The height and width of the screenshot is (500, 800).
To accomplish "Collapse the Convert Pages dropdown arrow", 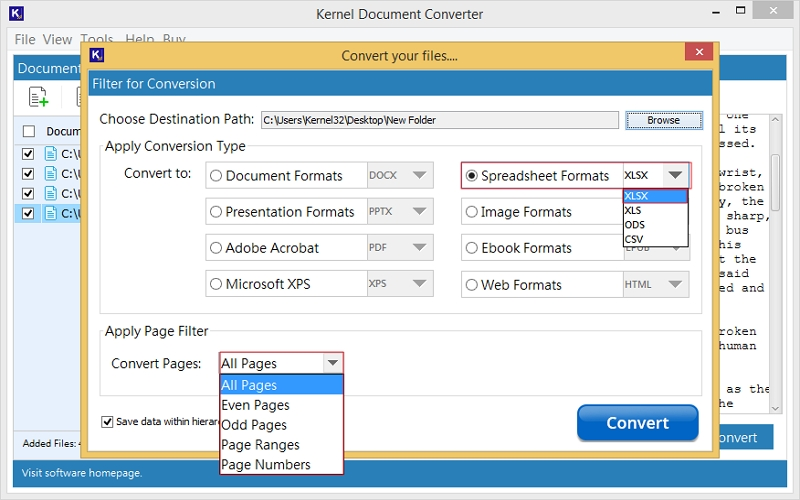I will pos(333,363).
